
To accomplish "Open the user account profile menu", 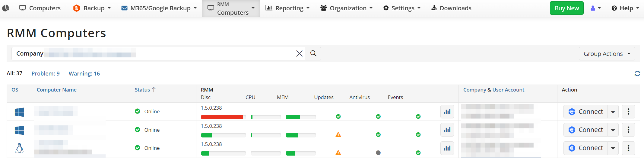I will click(x=595, y=8).
